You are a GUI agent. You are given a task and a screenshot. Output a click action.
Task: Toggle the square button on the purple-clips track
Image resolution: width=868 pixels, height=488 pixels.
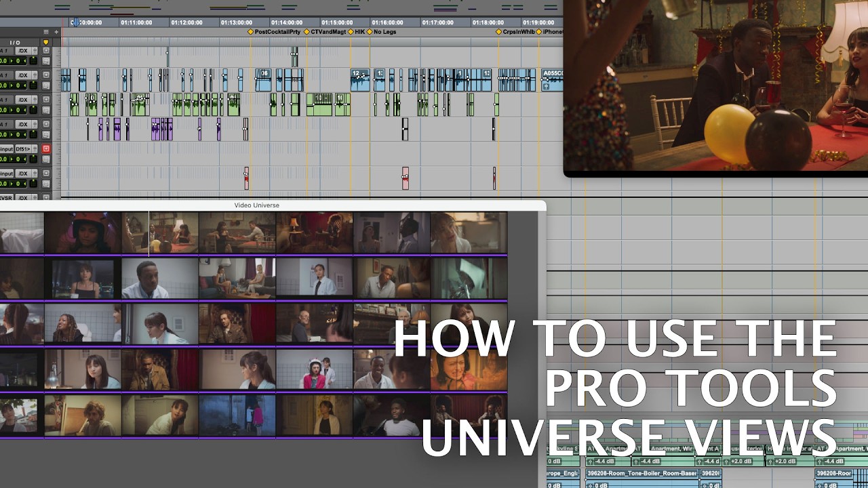coord(46,124)
